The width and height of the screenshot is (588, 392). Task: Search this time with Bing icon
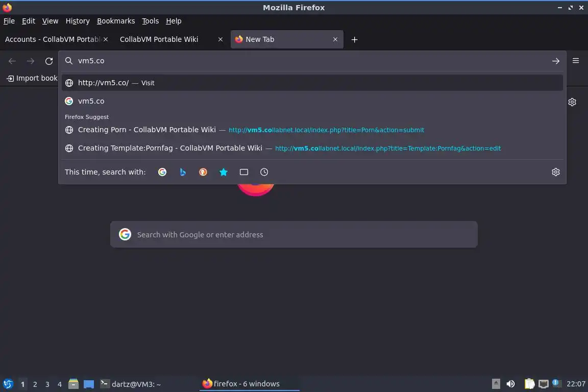[183, 172]
